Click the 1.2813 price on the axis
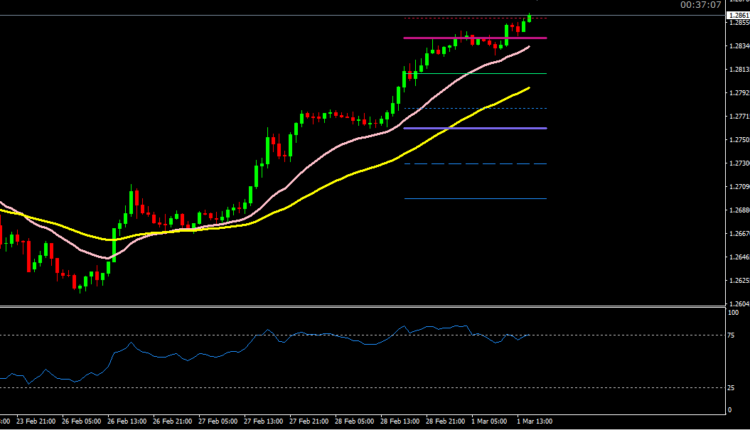Viewport: 750px width, 430px height. pyautogui.click(x=738, y=70)
